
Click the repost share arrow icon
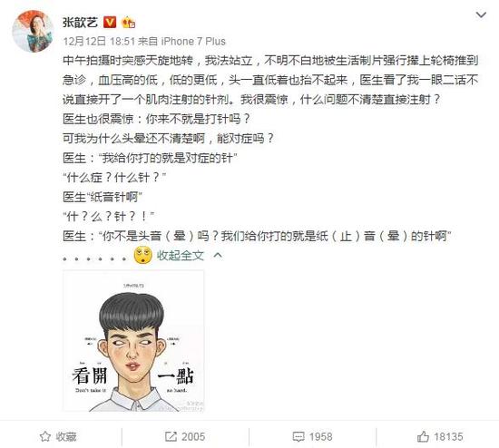click(x=171, y=436)
